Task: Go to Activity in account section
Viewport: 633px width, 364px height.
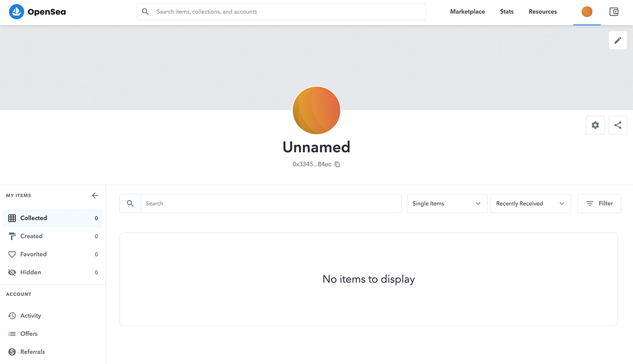Action: (x=31, y=315)
